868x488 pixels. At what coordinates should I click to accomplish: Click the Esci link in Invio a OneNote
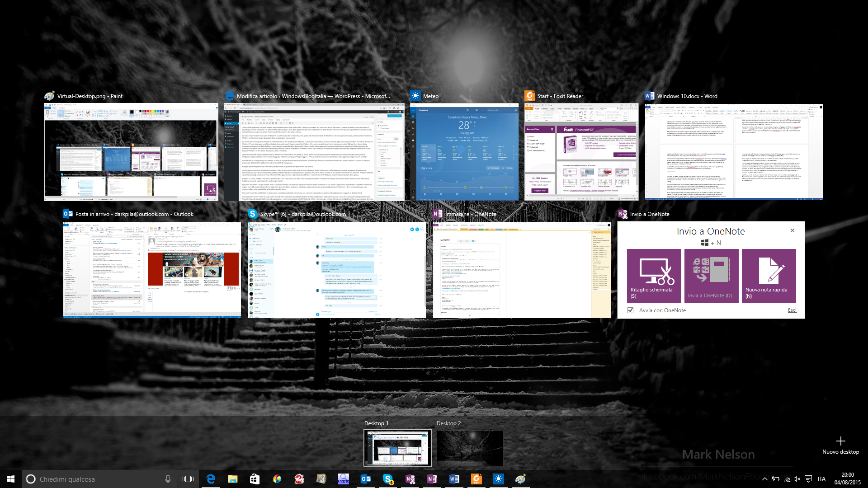coord(792,310)
